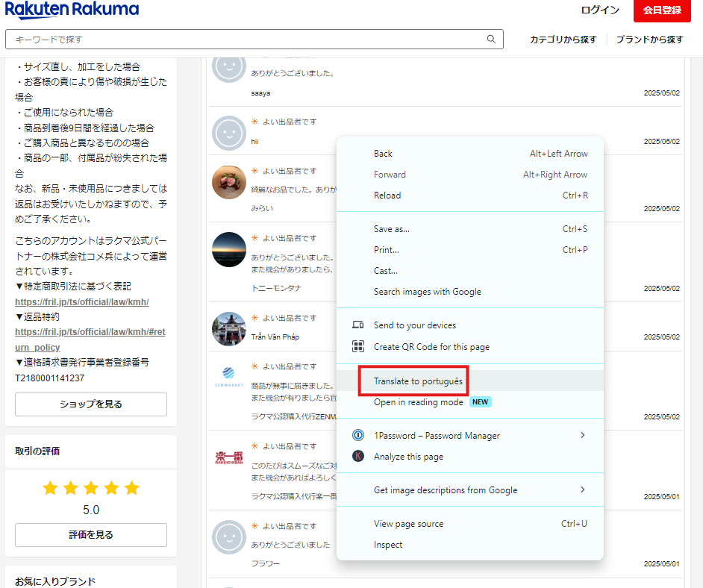Click the five-star rating display
The image size is (703, 588).
[91, 489]
